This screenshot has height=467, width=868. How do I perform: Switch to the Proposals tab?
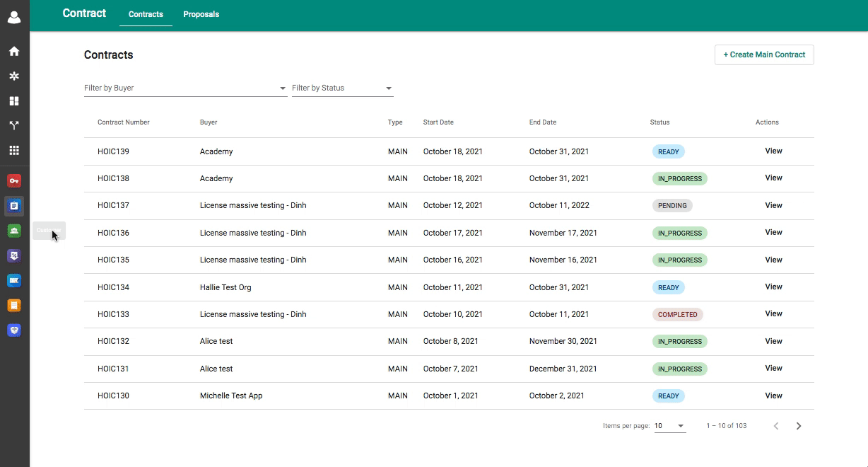(201, 14)
